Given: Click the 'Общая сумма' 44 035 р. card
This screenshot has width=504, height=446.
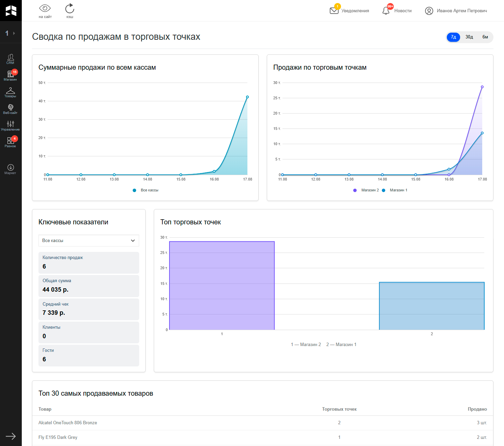Looking at the screenshot, I should pos(89,286).
